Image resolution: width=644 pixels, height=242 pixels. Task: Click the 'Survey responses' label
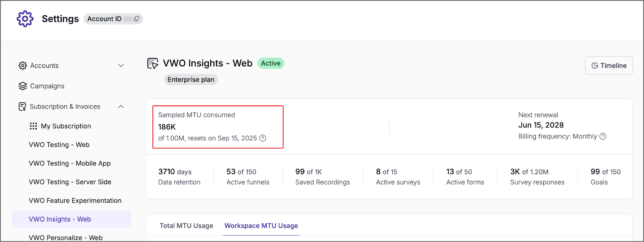pyautogui.click(x=537, y=182)
